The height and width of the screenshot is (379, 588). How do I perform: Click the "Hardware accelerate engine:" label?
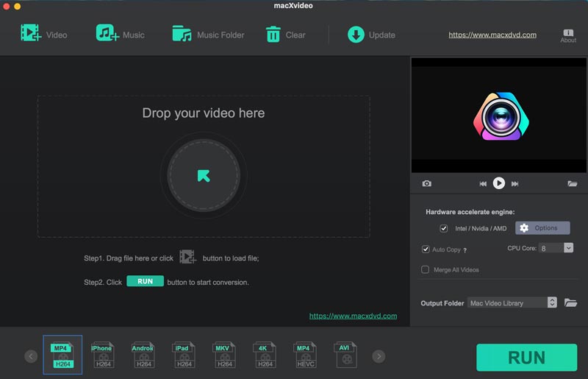[470, 212]
